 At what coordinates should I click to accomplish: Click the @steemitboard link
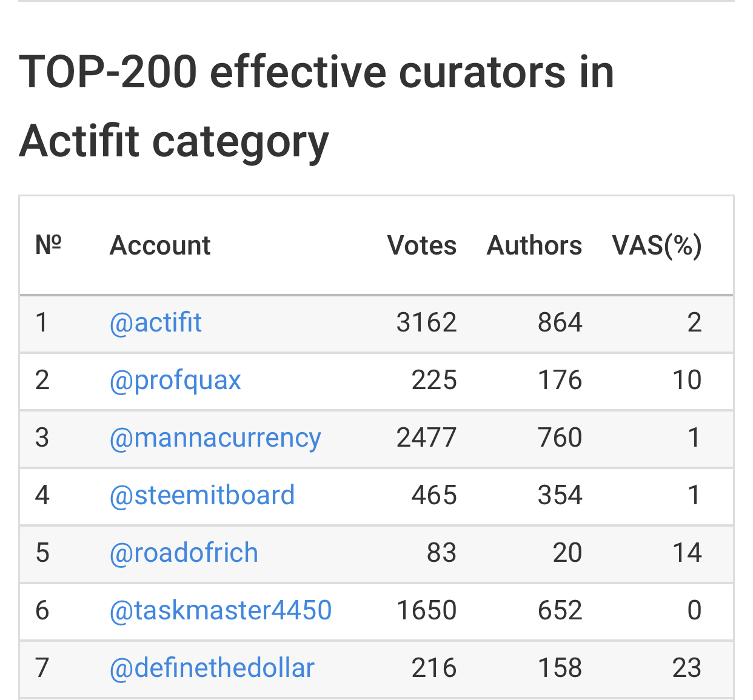point(202,495)
